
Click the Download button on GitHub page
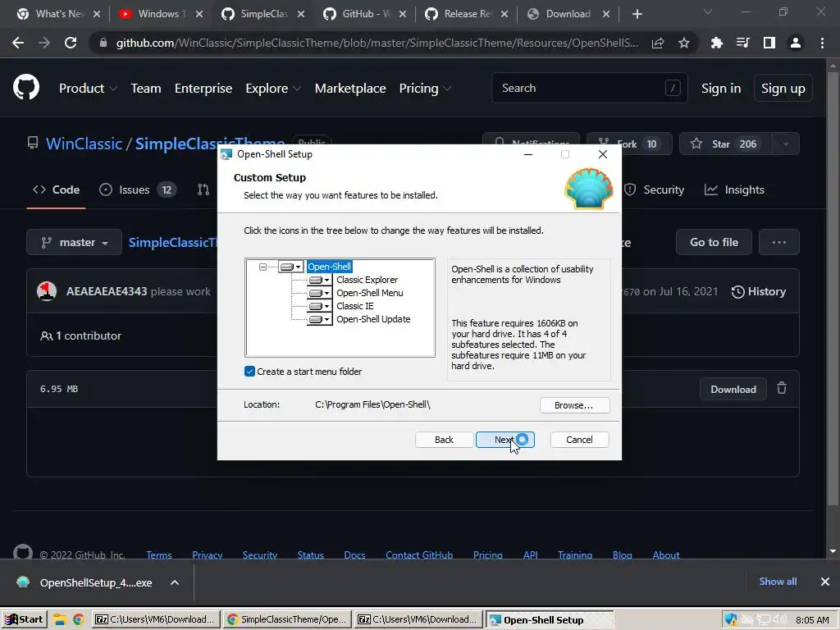pyautogui.click(x=733, y=390)
